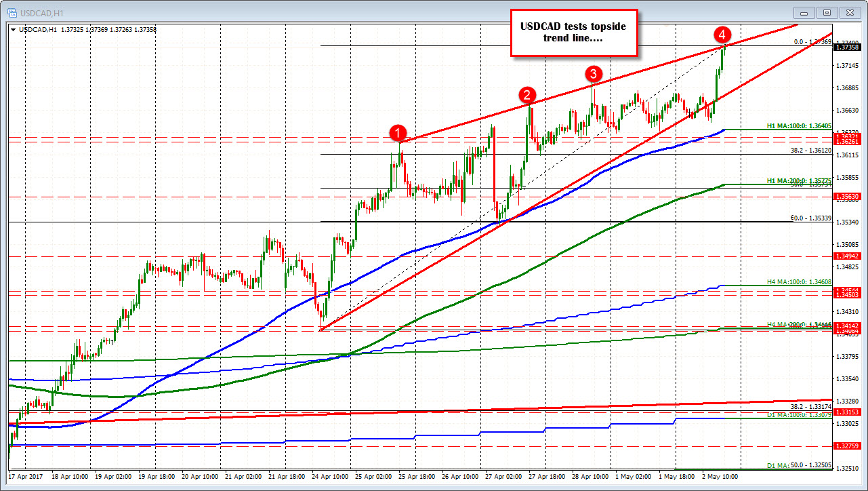Close the USDCAD,H1 chart window
The image size is (868, 491).
(x=850, y=12)
